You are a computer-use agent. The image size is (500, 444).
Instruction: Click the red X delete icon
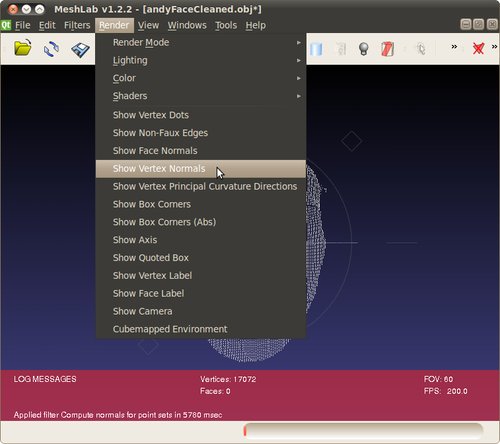[478, 49]
